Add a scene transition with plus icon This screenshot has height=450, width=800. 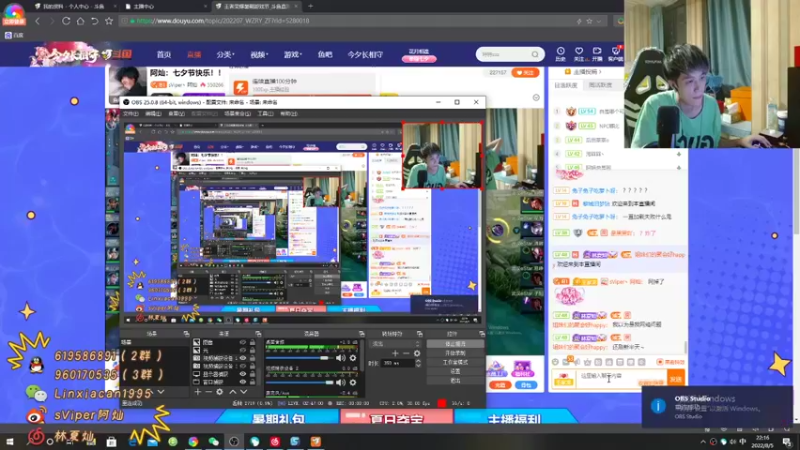395,353
